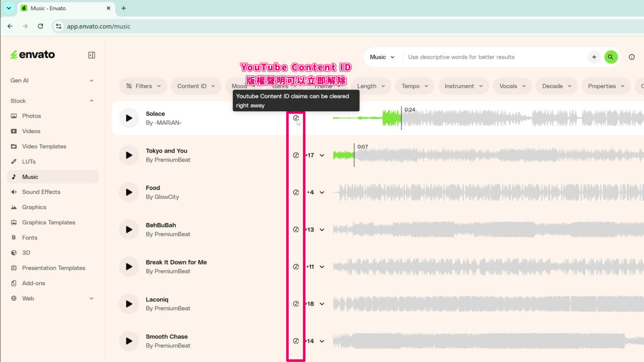Play the track Solace

click(129, 118)
